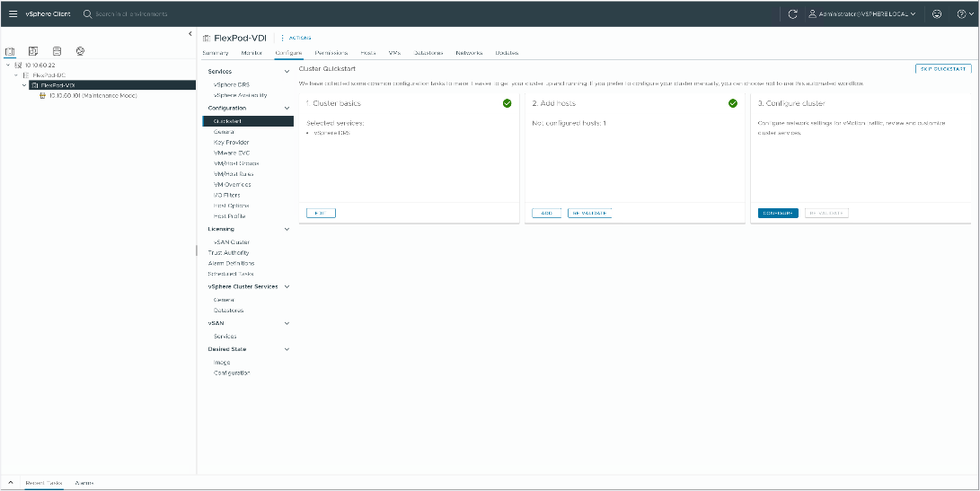Click Edit in Cluster basics card

click(x=322, y=213)
